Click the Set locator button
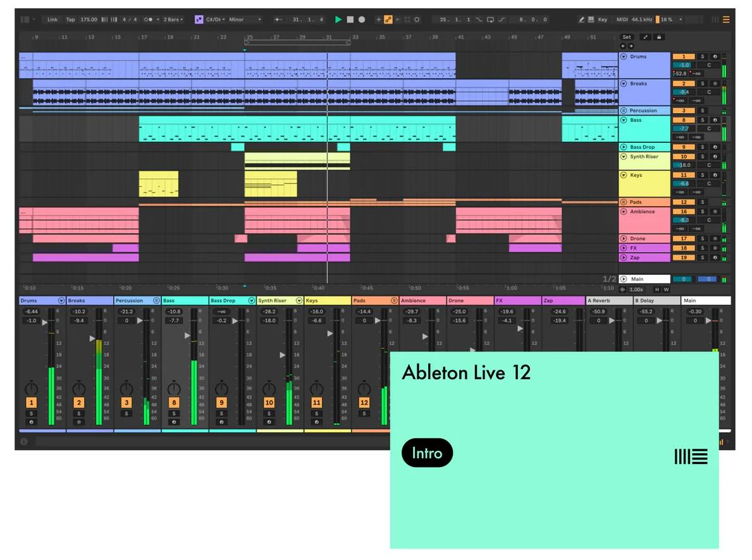 click(x=627, y=37)
